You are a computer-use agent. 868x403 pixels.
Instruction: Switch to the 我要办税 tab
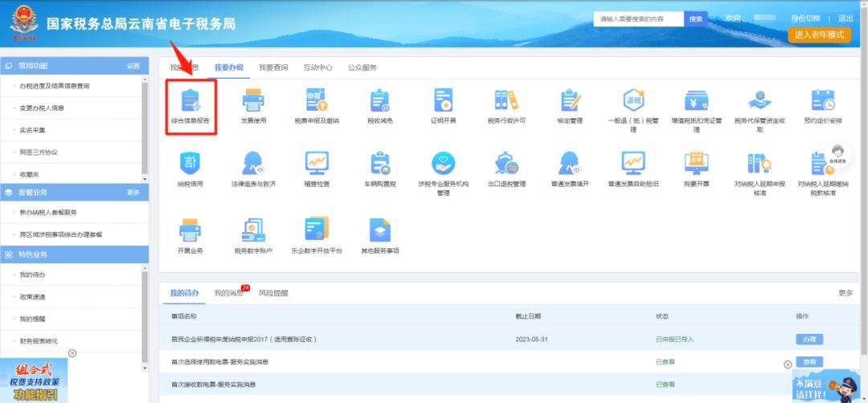click(x=228, y=67)
